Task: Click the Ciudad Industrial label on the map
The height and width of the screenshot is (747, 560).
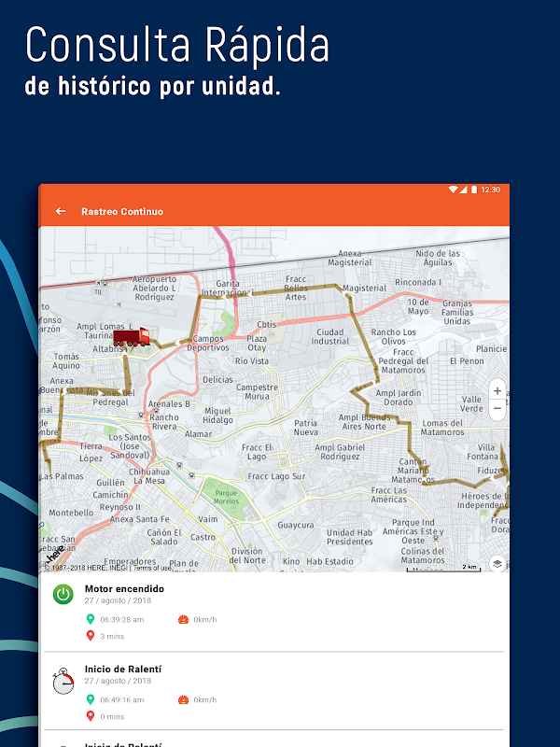Action: click(x=330, y=336)
